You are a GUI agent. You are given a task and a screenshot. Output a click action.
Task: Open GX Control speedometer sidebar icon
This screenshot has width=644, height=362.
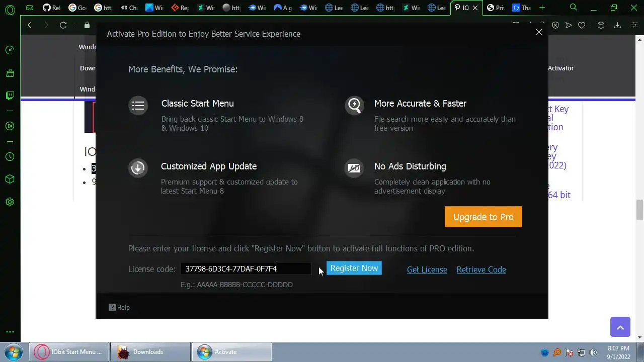coord(10,50)
